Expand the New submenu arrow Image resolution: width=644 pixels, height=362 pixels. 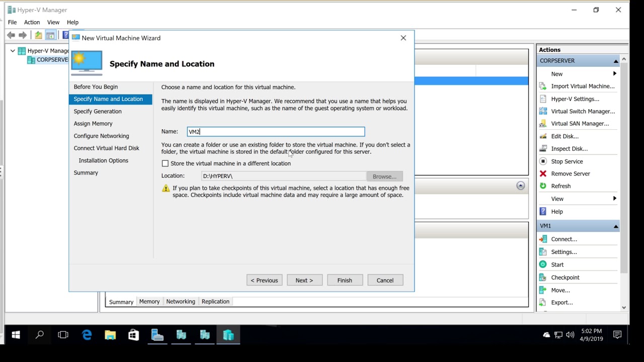tap(614, 74)
